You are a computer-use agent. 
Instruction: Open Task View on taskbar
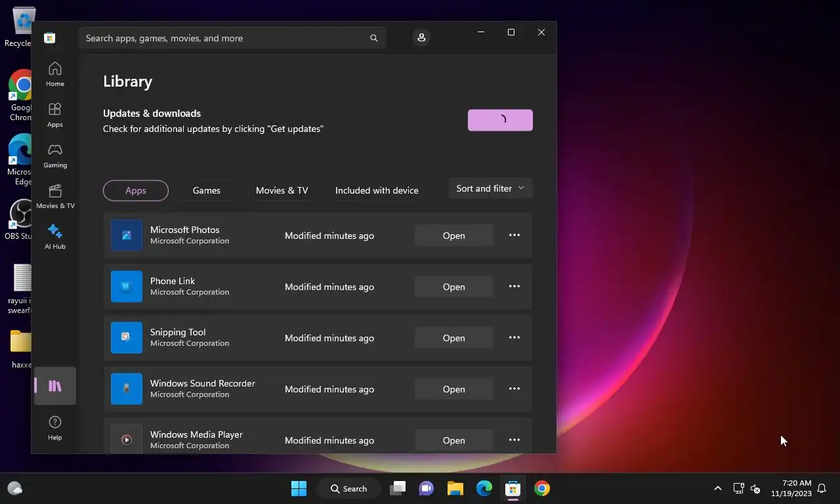(x=398, y=488)
